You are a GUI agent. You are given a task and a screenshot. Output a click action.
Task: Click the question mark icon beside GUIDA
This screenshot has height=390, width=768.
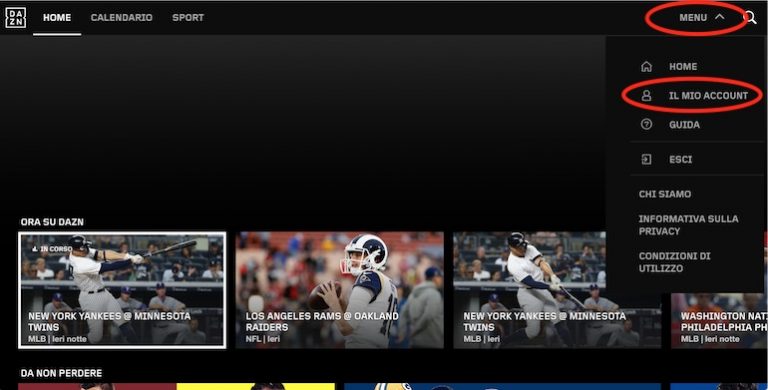(647, 124)
